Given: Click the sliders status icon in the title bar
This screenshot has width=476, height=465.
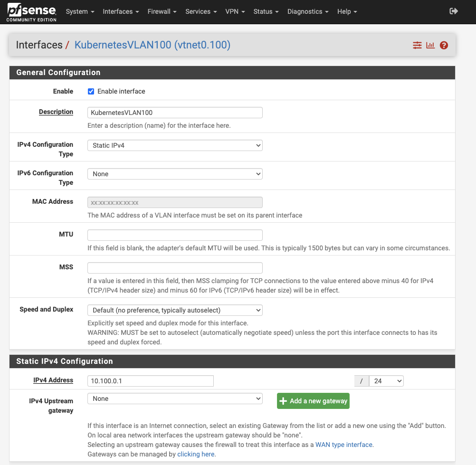Looking at the screenshot, I should [x=417, y=45].
